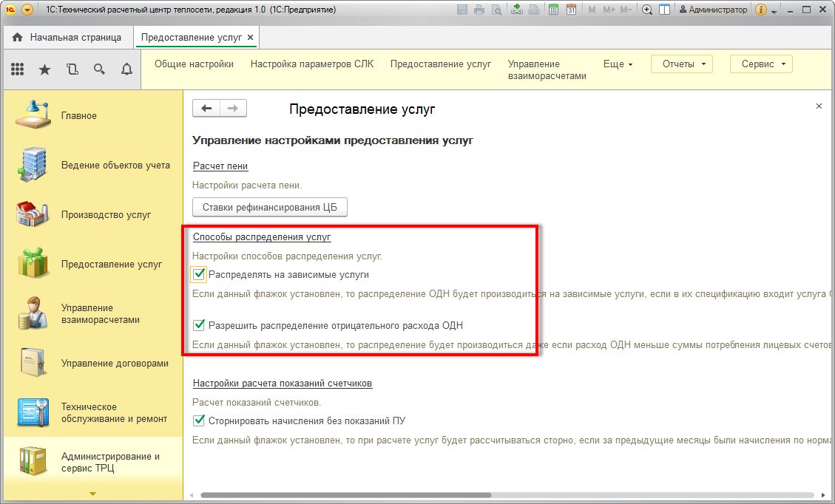The image size is (835, 504).
Task: Click the horizontal scrollbar at the bottom
Action: coord(444,495)
